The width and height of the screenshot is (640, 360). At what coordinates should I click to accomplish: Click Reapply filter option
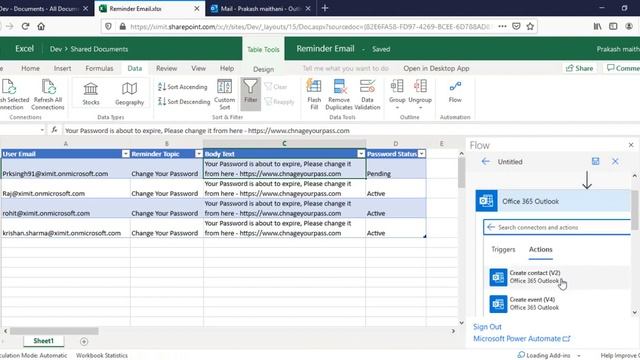click(x=279, y=101)
